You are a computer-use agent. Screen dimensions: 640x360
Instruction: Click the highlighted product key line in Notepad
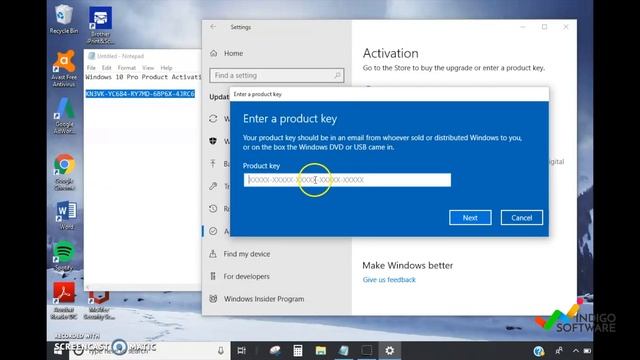tap(140, 94)
